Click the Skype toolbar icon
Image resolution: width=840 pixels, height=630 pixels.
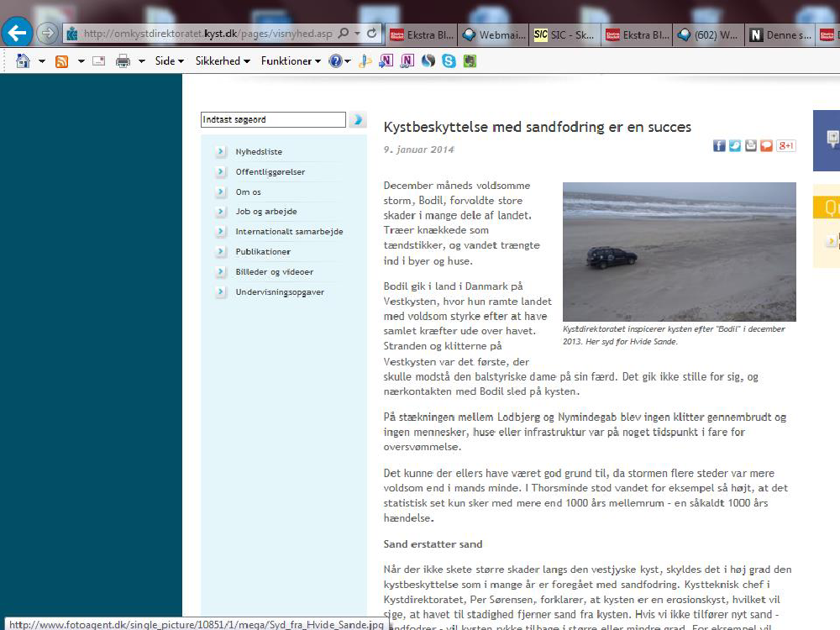(449, 60)
